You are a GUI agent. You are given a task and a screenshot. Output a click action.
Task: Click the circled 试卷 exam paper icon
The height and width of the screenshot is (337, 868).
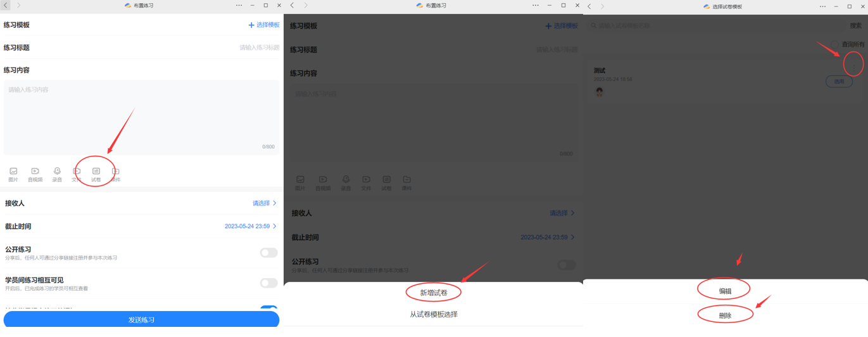click(x=96, y=171)
